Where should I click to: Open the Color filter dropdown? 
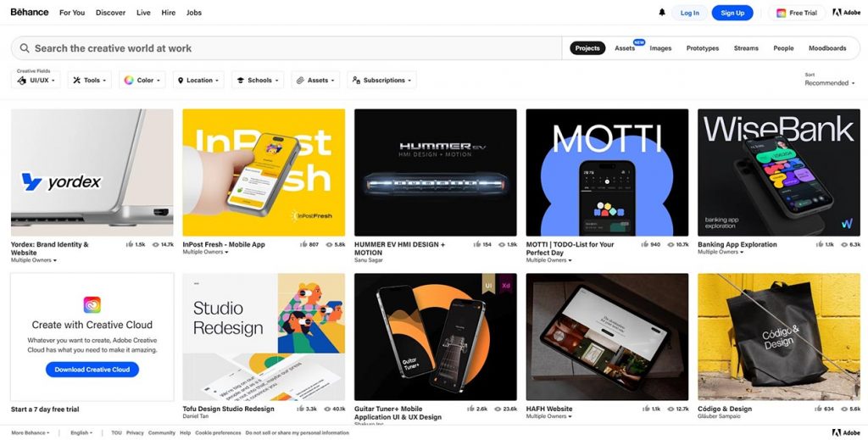(x=142, y=81)
